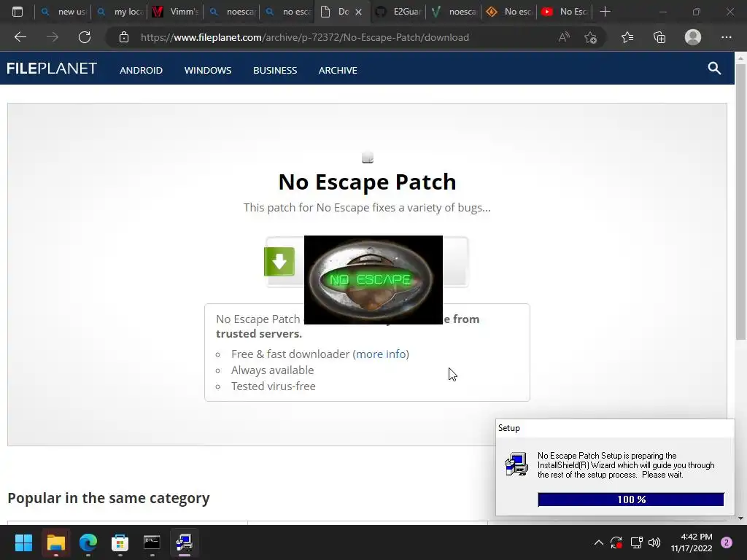The image size is (747, 560).
Task: Open Microsoft Edge from taskbar
Action: pyautogui.click(x=88, y=542)
